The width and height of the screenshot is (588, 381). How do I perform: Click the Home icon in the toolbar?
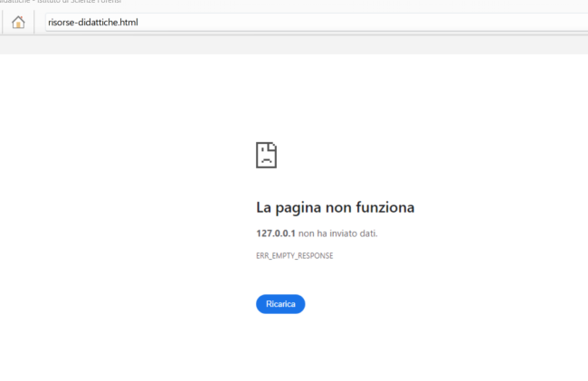click(x=18, y=23)
